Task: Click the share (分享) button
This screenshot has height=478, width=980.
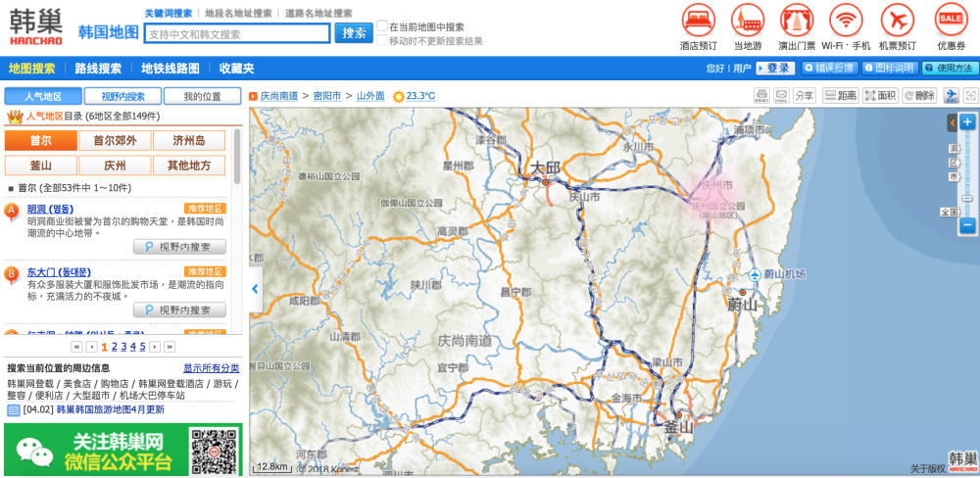Action: tap(805, 96)
